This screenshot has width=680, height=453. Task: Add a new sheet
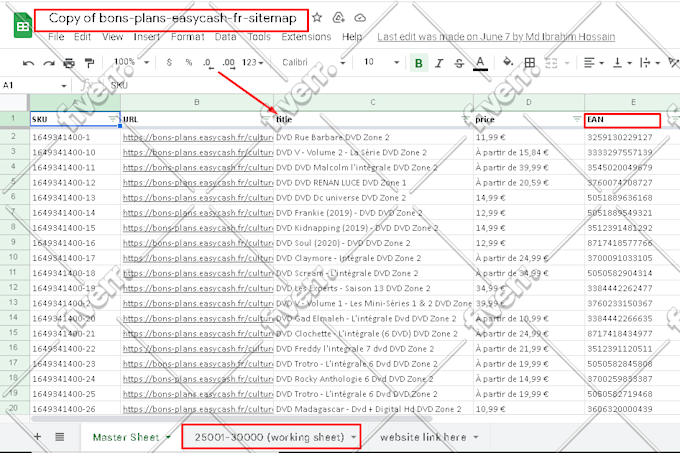click(x=38, y=437)
